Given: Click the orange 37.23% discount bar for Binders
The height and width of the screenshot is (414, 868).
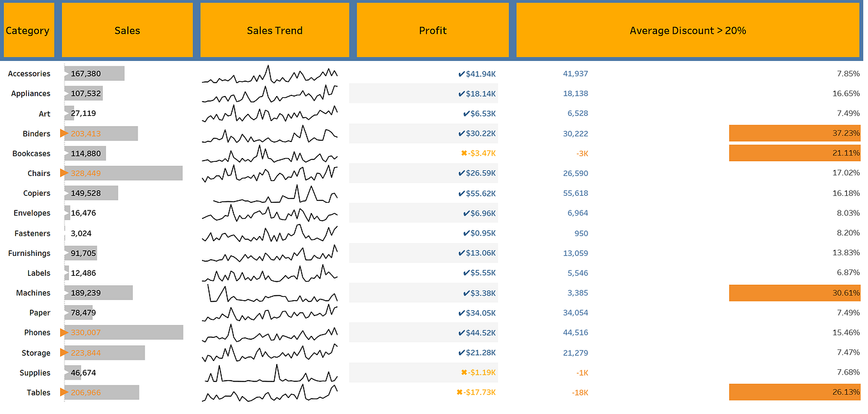Looking at the screenshot, I should click(794, 133).
